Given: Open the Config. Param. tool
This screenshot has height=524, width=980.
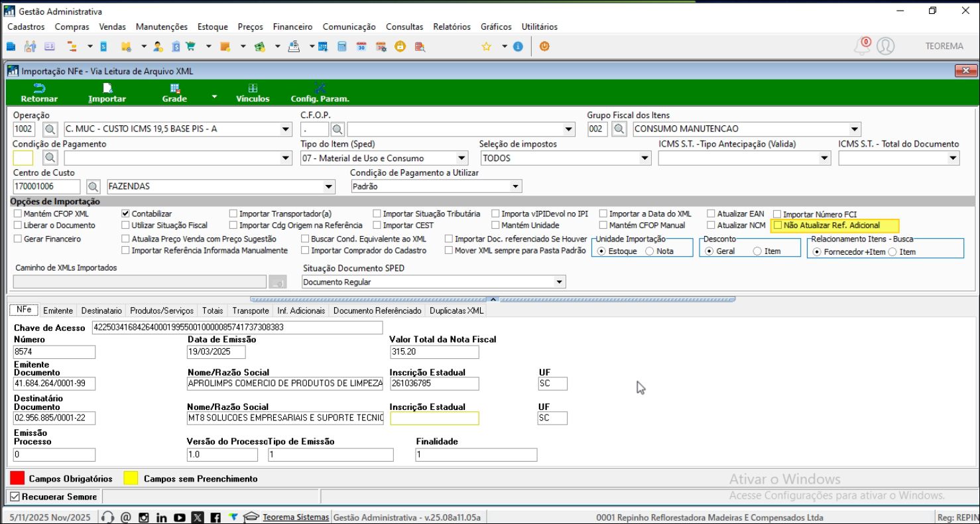Looking at the screenshot, I should coord(320,93).
